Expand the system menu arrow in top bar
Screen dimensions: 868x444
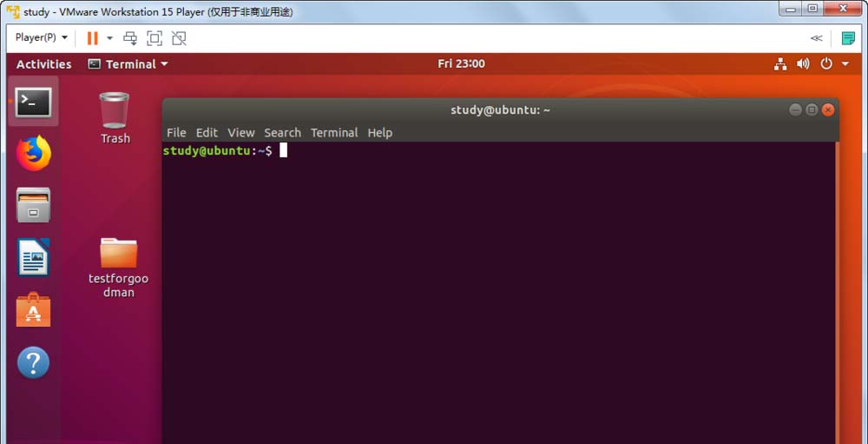(845, 64)
